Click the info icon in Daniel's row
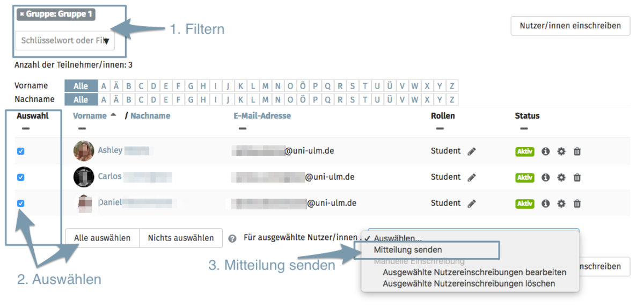The width and height of the screenshot is (644, 306). coord(546,203)
